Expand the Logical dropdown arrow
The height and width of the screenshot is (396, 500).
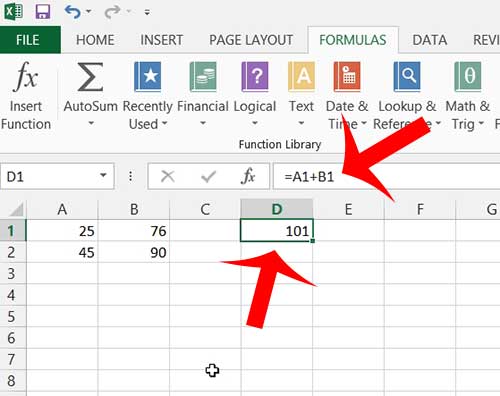(255, 123)
